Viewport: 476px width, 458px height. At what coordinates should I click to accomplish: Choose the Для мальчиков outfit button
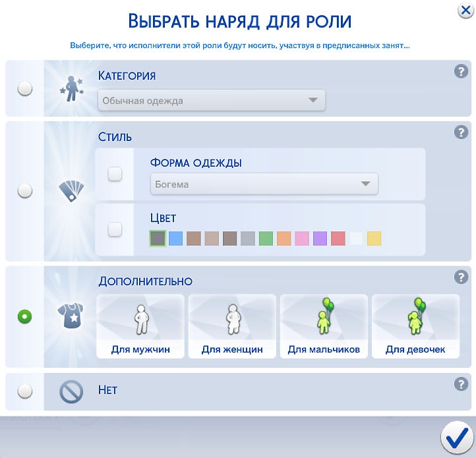point(324,327)
